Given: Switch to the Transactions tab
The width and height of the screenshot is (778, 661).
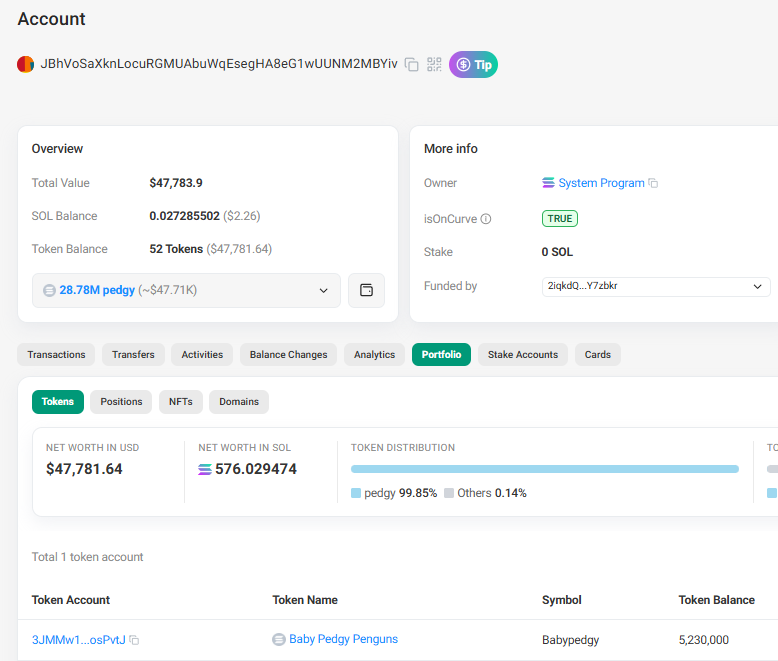Looking at the screenshot, I should coord(56,354).
